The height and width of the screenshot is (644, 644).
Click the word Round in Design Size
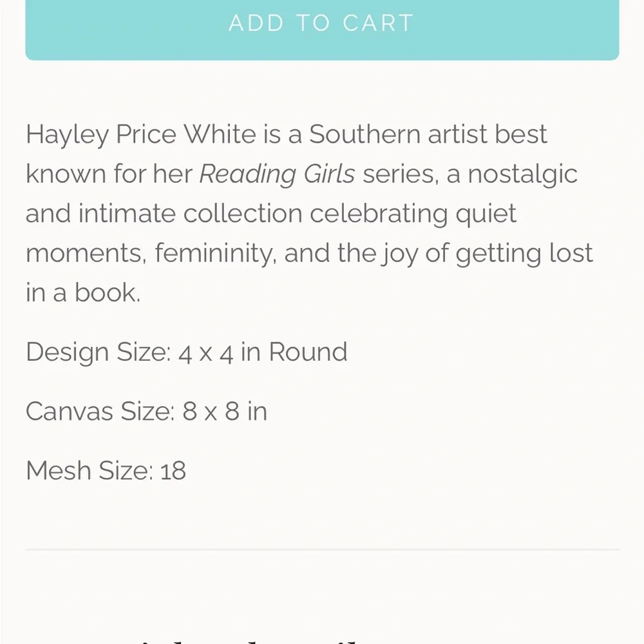[308, 352]
